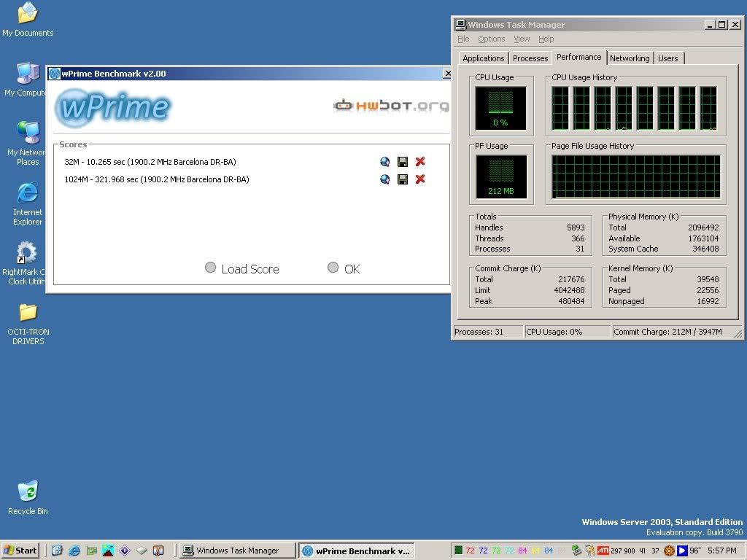
Task: Click the hwbot.org logo link
Action: (x=391, y=105)
